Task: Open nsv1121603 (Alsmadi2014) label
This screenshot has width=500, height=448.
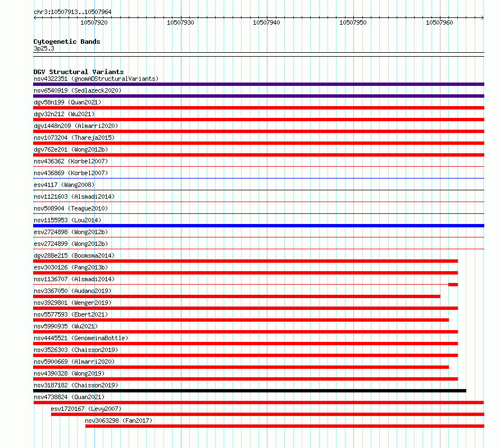Action: click(74, 196)
